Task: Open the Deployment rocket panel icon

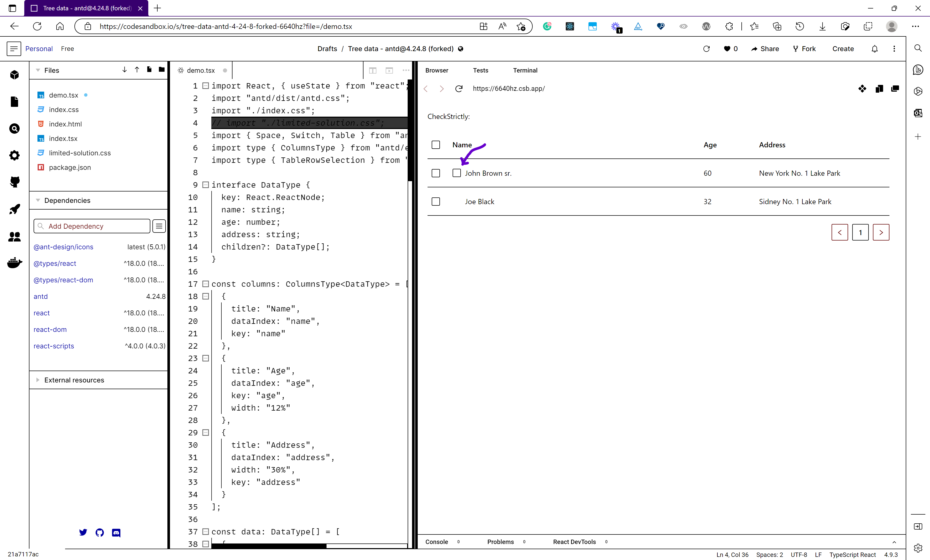Action: [14, 209]
